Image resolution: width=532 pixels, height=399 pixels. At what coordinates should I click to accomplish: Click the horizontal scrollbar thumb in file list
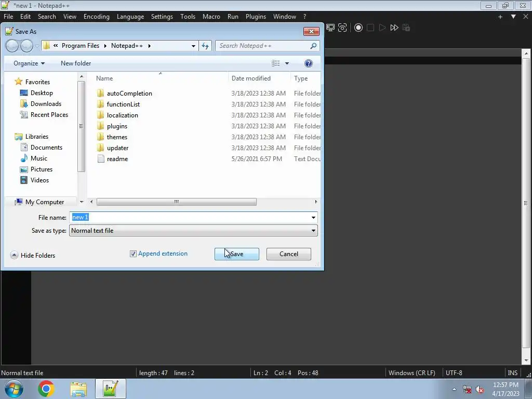(x=177, y=202)
